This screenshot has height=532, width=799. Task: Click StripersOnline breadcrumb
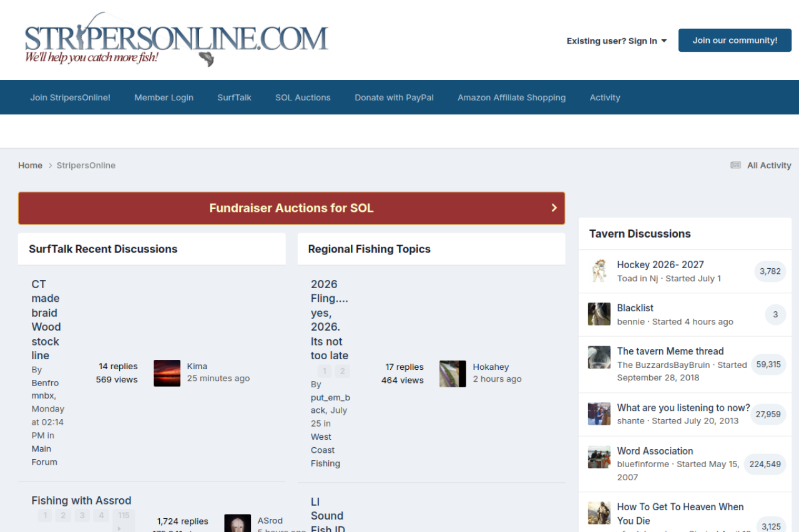click(x=86, y=165)
